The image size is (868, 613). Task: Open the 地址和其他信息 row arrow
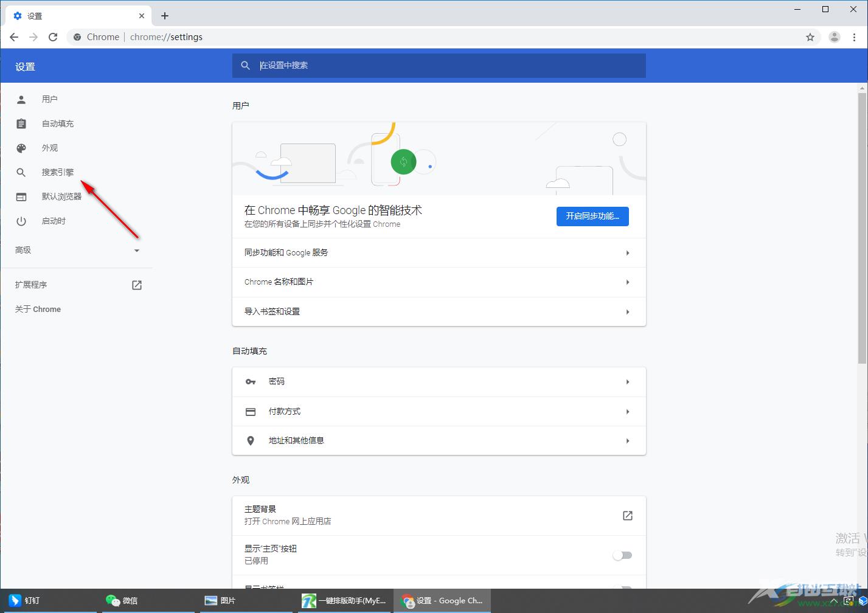tap(628, 441)
